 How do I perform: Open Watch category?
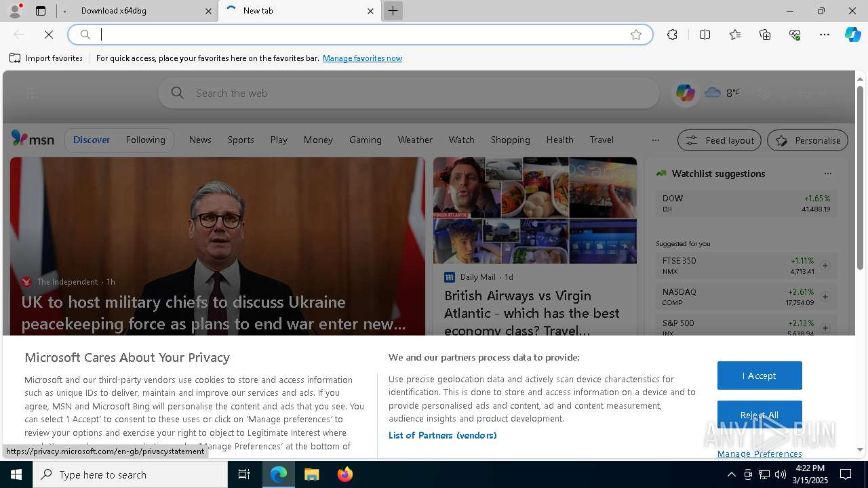coord(461,140)
